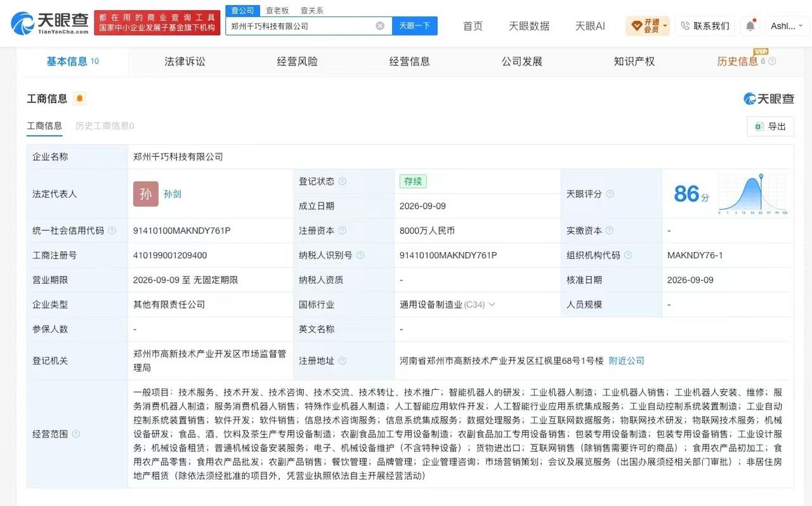Image resolution: width=812 pixels, height=506 pixels.
Task: Go to 首页 in top navigation
Action: pos(473,26)
